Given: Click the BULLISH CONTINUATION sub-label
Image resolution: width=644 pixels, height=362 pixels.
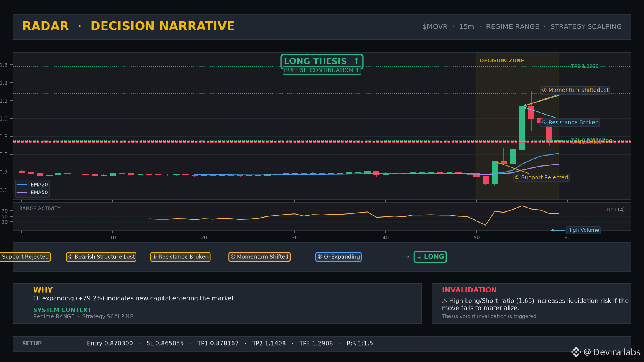Looking at the screenshot, I should (x=322, y=70).
